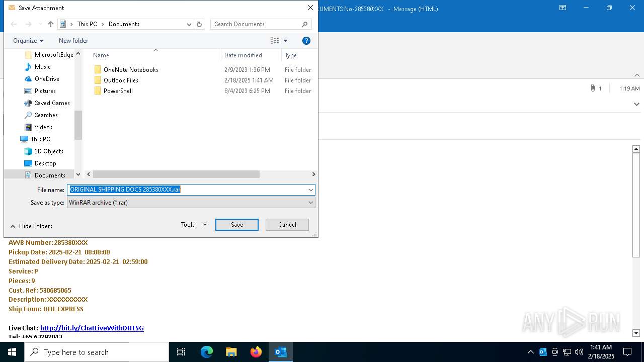Click New folder in the toolbar

pyautogui.click(x=73, y=41)
